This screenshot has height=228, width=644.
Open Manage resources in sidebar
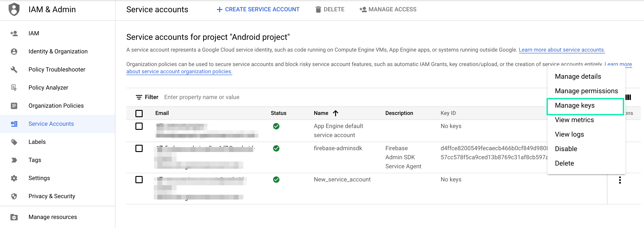58,217
